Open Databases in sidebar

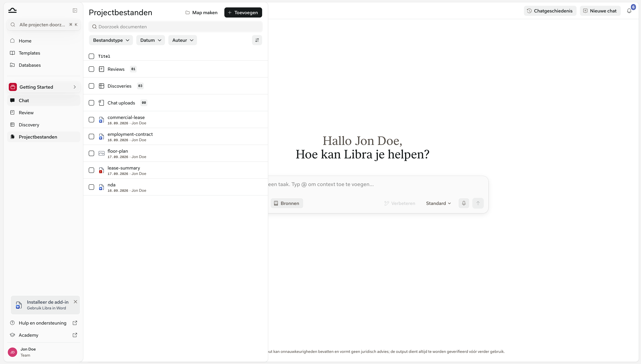pyautogui.click(x=44, y=65)
